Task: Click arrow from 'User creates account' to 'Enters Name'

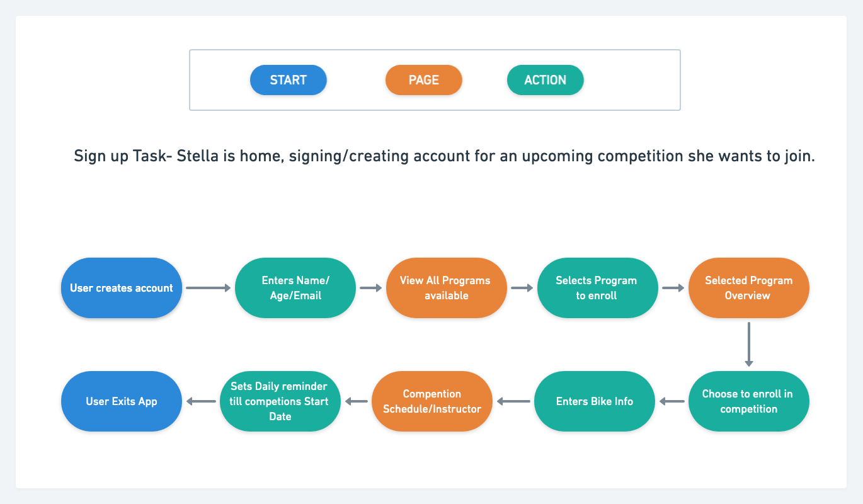Action: point(209,288)
